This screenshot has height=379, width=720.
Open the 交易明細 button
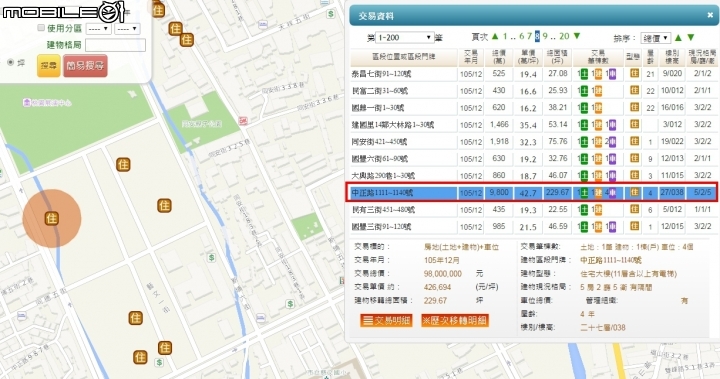click(x=387, y=321)
